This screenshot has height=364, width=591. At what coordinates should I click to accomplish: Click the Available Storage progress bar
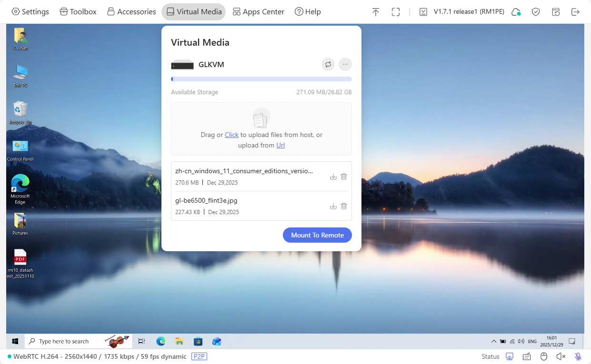pyautogui.click(x=261, y=79)
